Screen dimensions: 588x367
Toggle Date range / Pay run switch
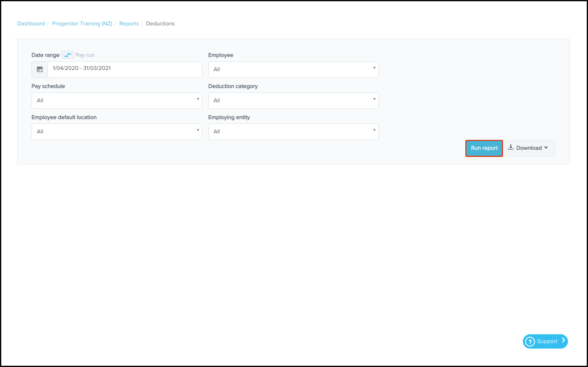click(x=67, y=55)
